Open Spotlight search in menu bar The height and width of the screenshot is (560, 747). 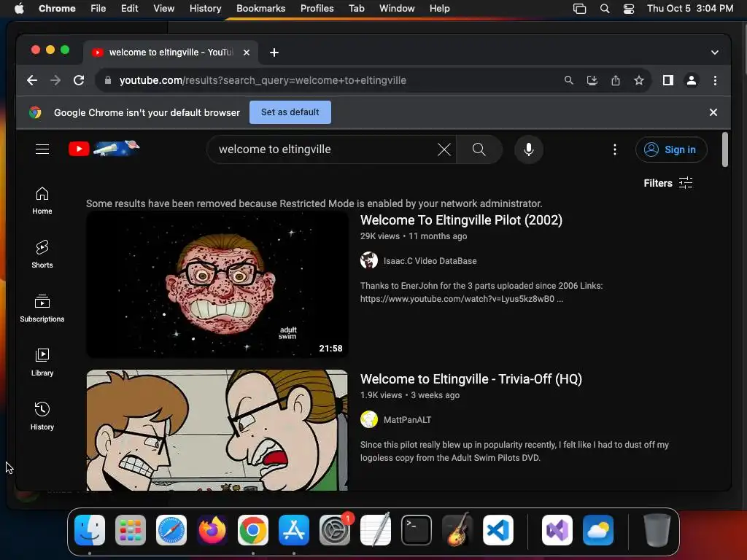(x=605, y=9)
